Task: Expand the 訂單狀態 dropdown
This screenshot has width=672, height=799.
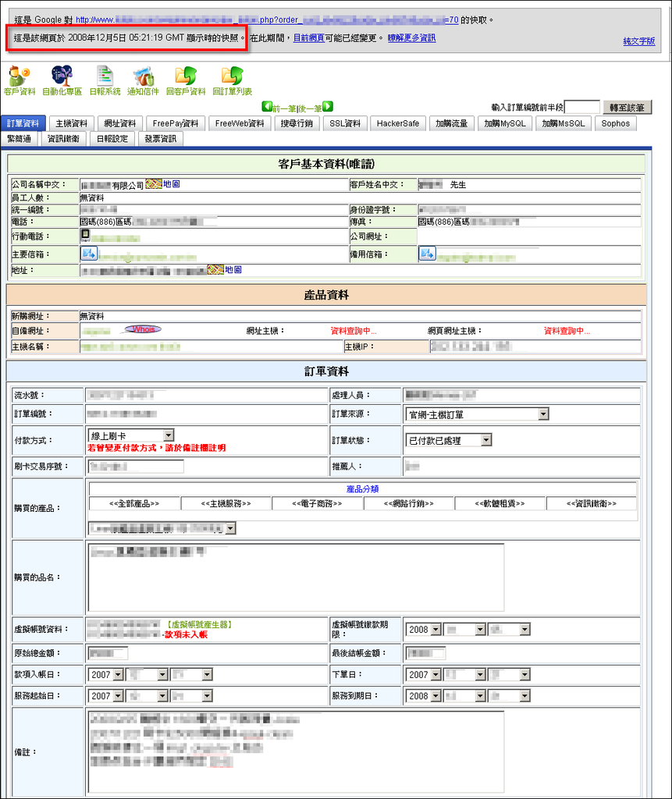Action: [x=449, y=440]
